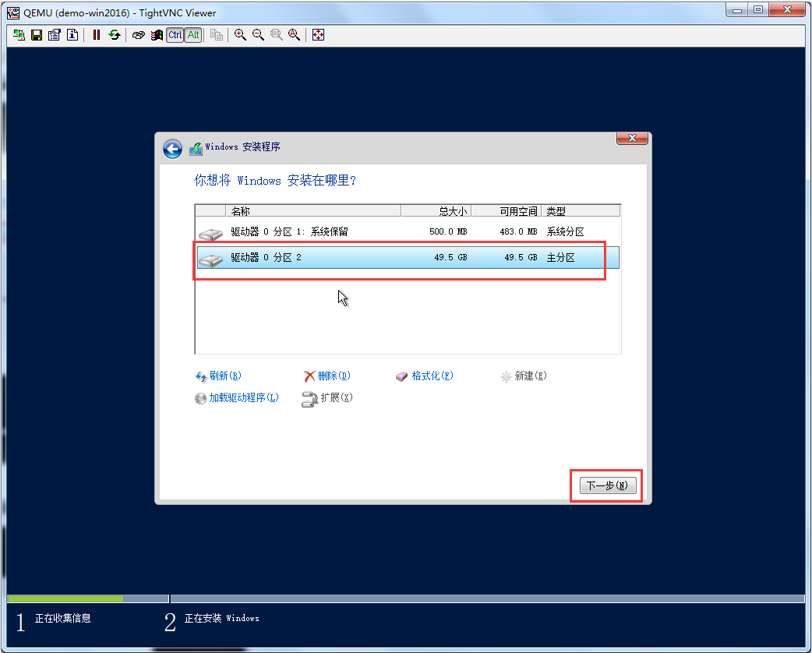Toggle the Alt key button
The width and height of the screenshot is (812, 653).
tap(193, 35)
